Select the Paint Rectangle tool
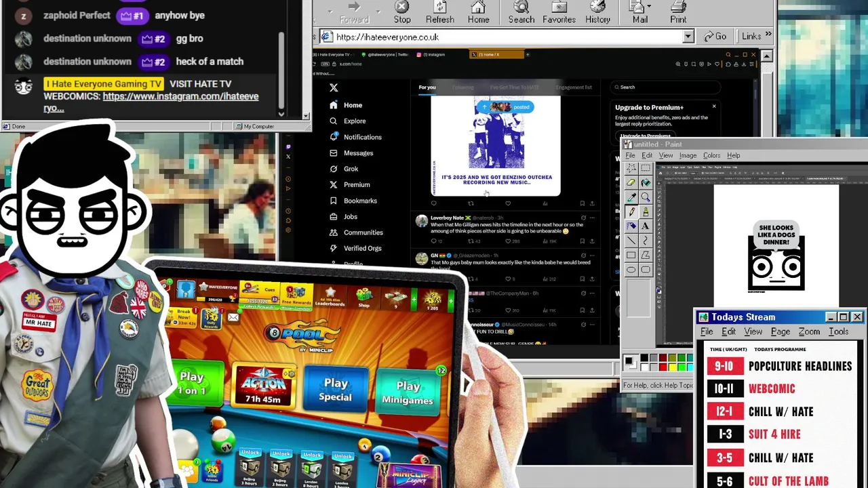Image resolution: width=868 pixels, height=488 pixels. (631, 255)
